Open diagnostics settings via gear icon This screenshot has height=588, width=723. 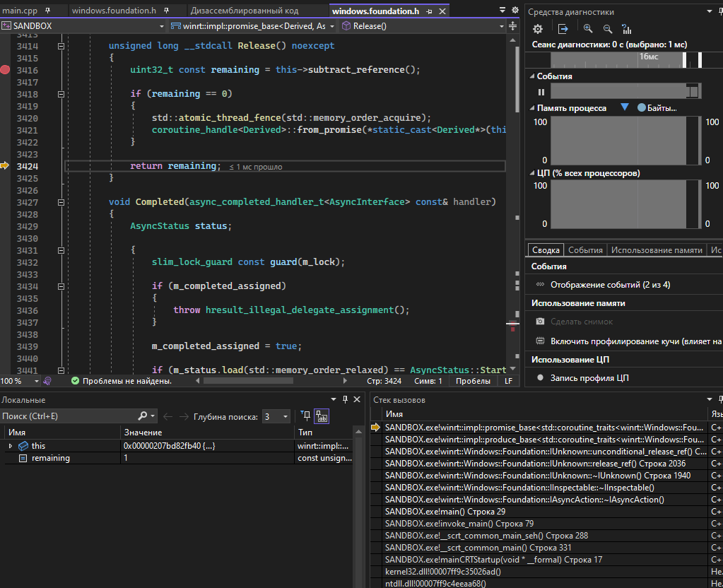pyautogui.click(x=537, y=28)
